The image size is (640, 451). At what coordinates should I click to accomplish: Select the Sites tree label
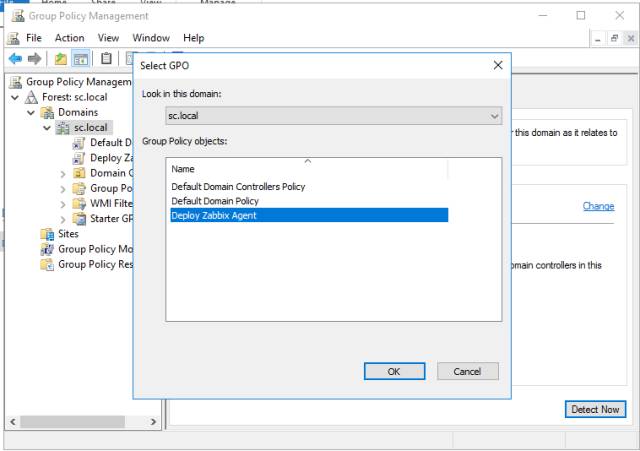[68, 234]
